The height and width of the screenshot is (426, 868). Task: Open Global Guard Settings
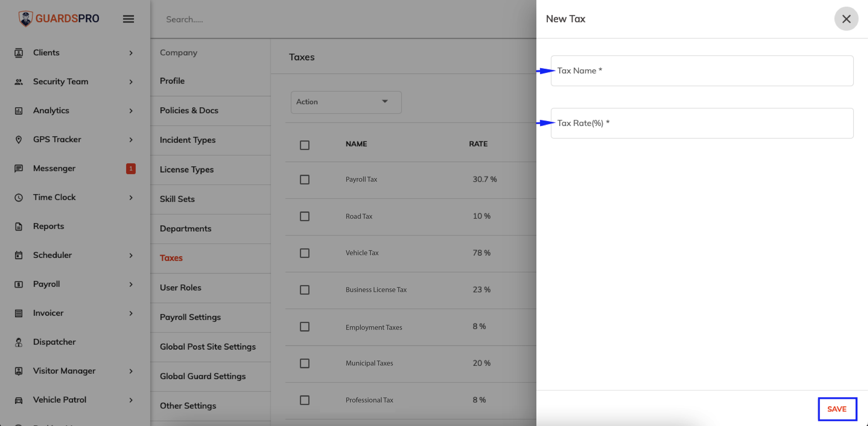coord(211,377)
